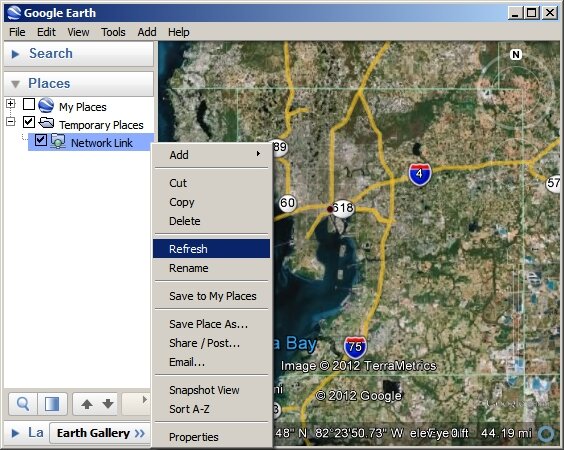
Task: Click the transparency panel button
Action: pyautogui.click(x=53, y=404)
